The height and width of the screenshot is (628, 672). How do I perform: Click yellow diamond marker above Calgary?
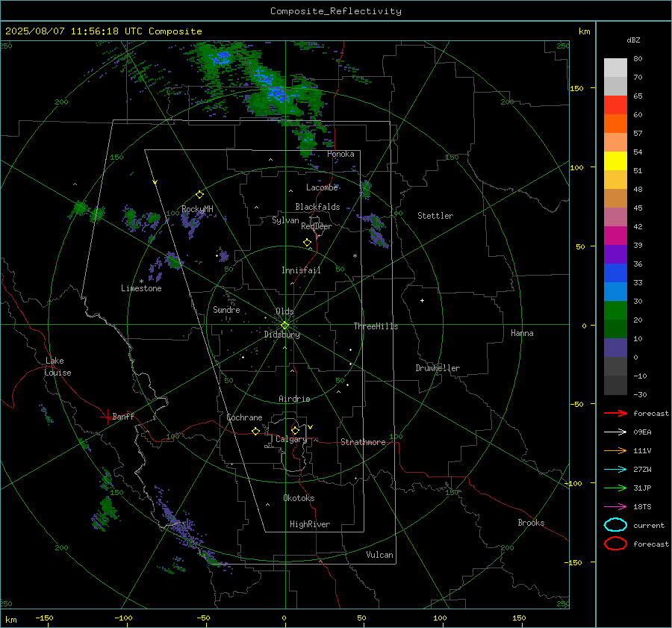[295, 430]
